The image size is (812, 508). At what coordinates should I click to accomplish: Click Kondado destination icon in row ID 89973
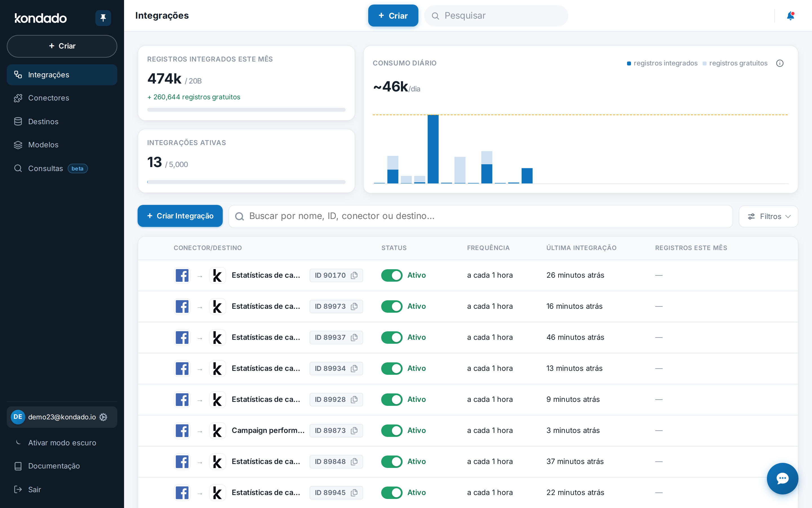click(217, 306)
